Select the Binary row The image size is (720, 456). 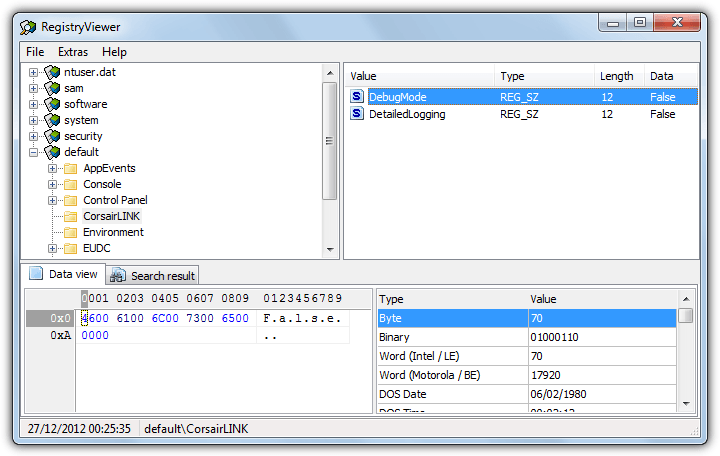tap(527, 337)
